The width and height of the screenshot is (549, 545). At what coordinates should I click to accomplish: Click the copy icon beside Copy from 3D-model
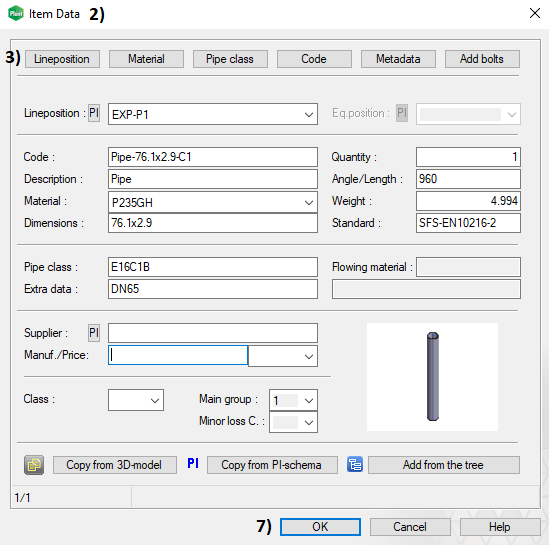(34, 465)
